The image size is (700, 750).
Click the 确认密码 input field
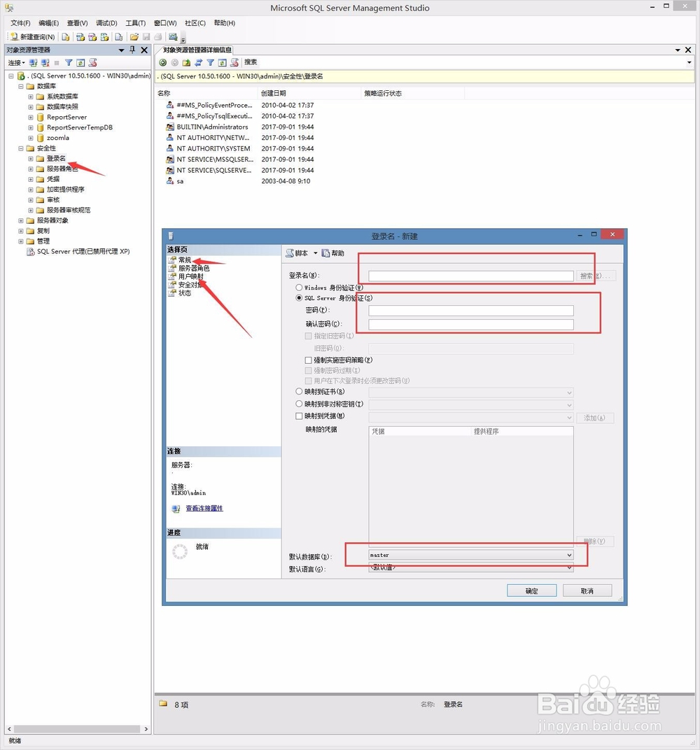click(x=471, y=325)
